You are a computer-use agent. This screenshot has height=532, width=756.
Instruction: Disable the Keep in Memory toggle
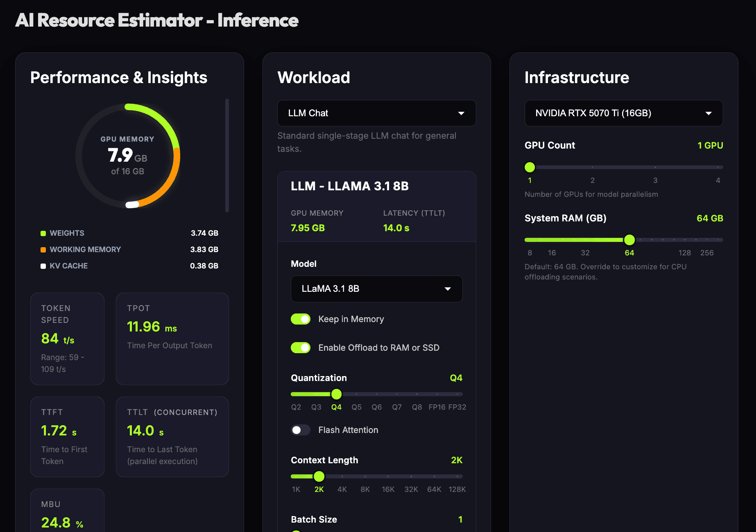click(x=301, y=319)
